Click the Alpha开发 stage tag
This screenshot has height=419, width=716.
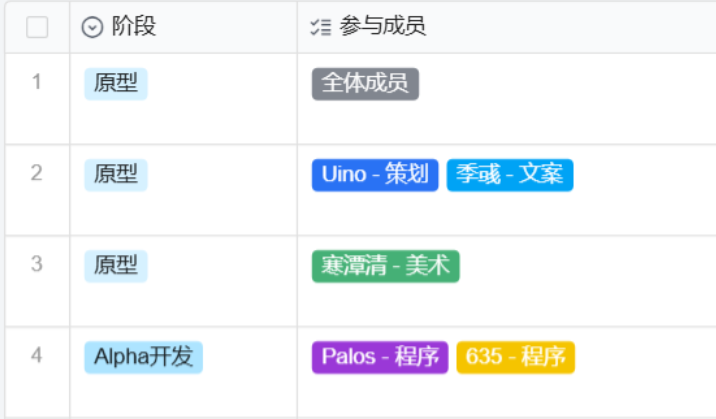(x=143, y=357)
